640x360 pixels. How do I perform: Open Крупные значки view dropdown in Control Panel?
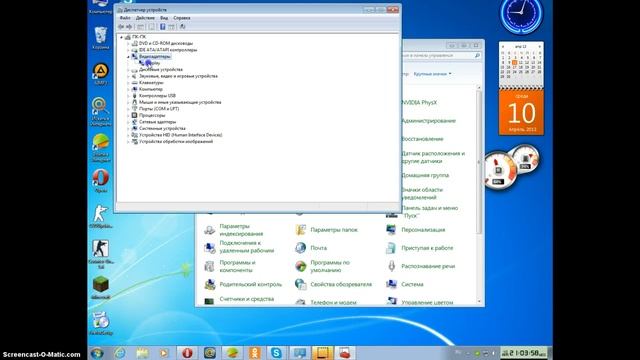433,74
